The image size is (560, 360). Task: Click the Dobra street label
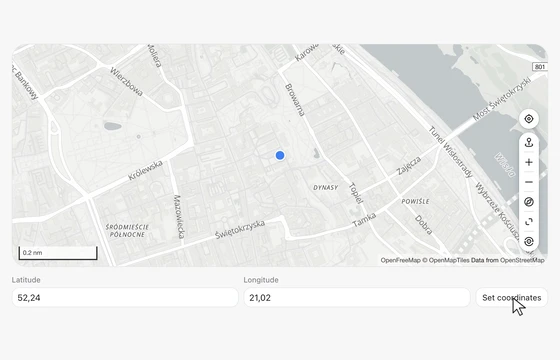[x=424, y=225]
